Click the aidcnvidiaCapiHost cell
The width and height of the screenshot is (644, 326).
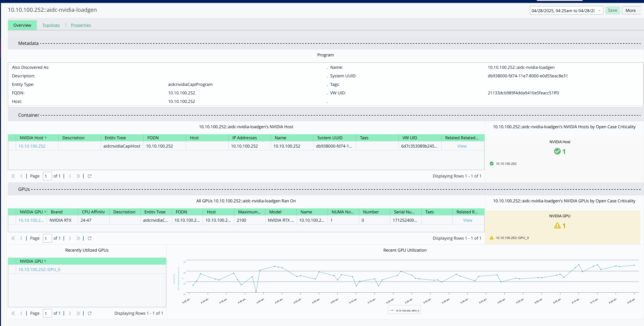122,146
